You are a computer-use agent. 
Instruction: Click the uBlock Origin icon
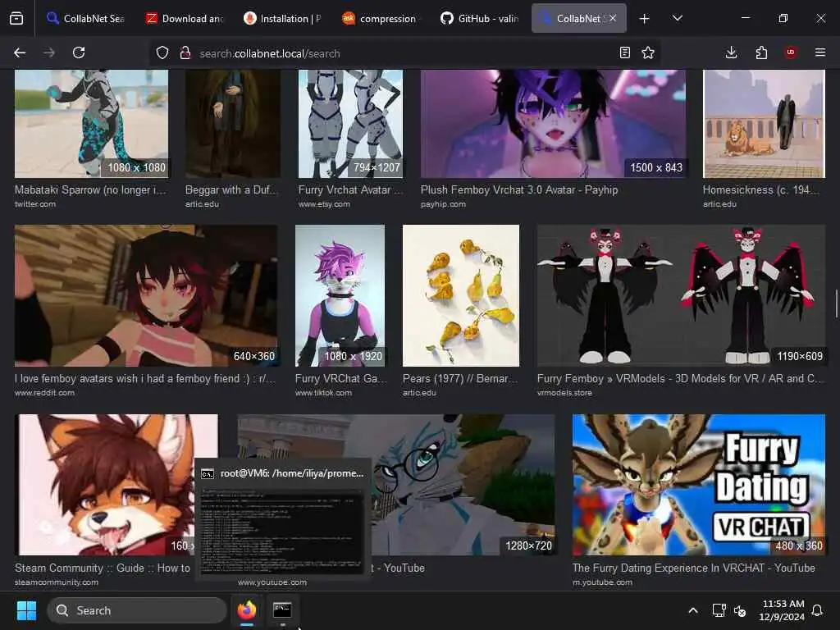pyautogui.click(x=791, y=52)
